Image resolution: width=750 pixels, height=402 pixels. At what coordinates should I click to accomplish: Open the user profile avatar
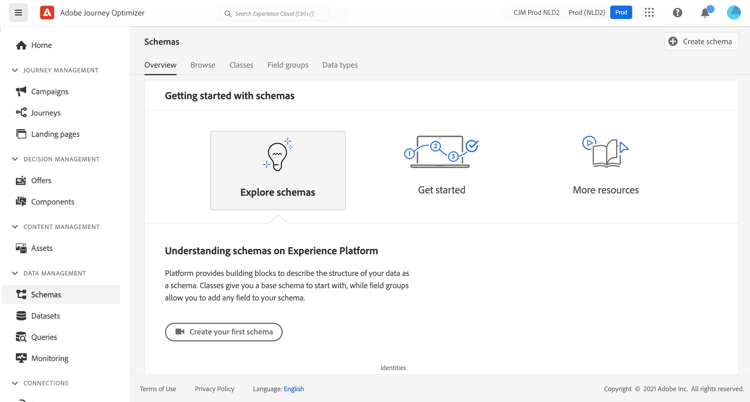[733, 13]
